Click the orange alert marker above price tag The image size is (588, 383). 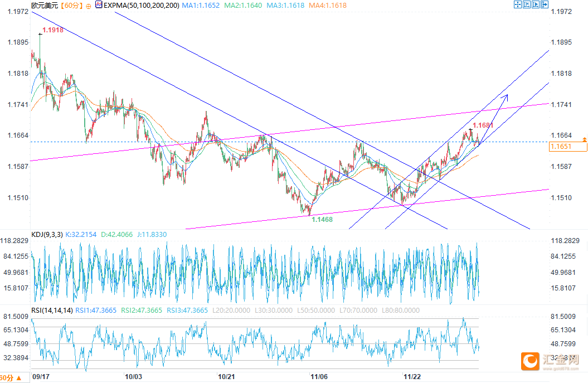click(x=584, y=139)
